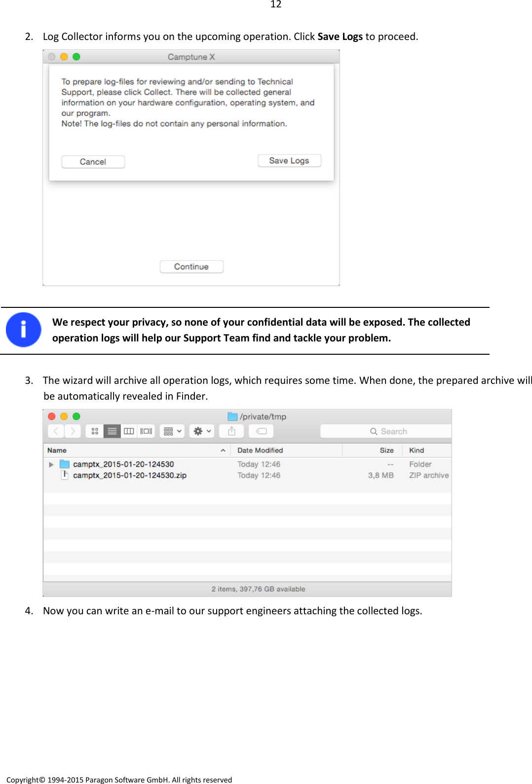532x784 pixels.
Task: Close the Finder window with red button
Action: (x=52, y=416)
